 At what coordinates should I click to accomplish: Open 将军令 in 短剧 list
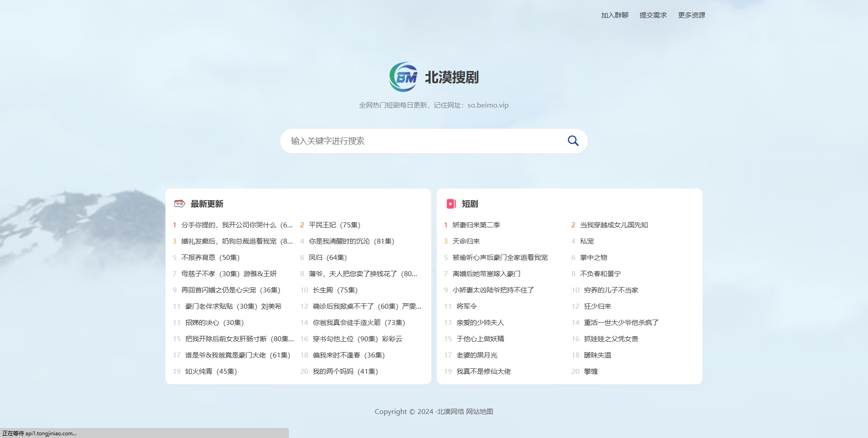[467, 306]
